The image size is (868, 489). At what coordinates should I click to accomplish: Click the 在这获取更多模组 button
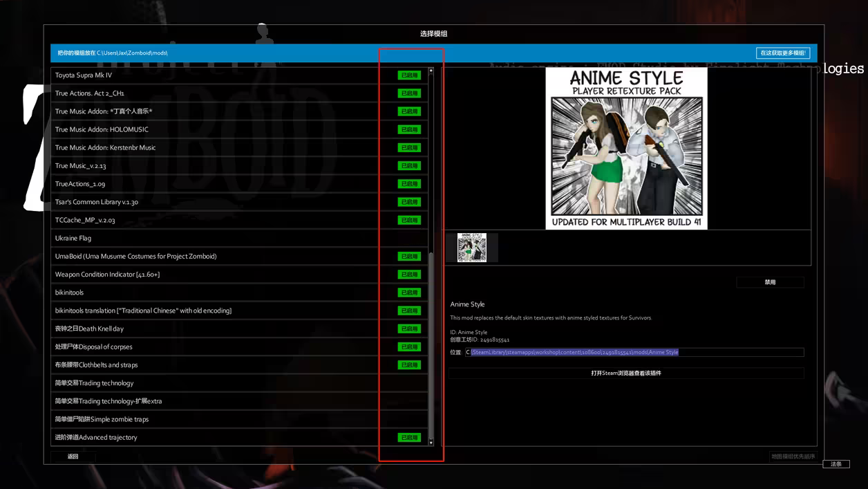tap(783, 53)
